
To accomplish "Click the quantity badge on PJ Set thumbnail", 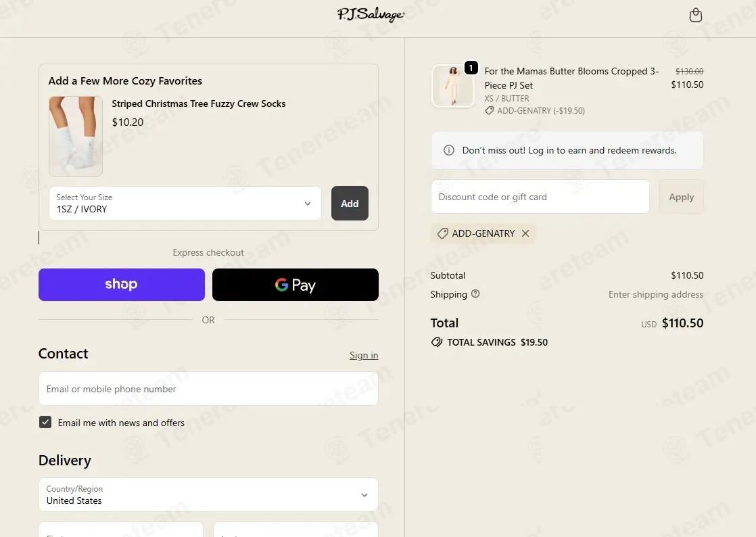I will (x=471, y=68).
